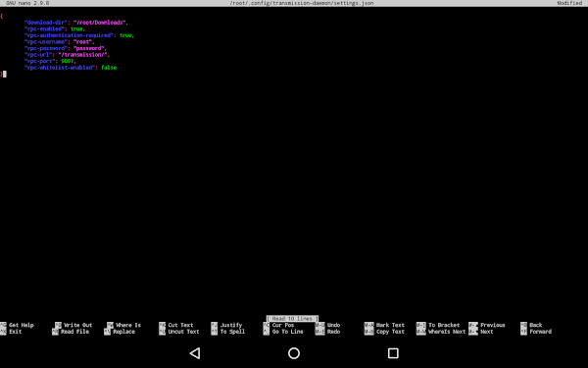588x368 pixels.
Task: Click the "rpc-url" key text
Action: tap(38, 55)
